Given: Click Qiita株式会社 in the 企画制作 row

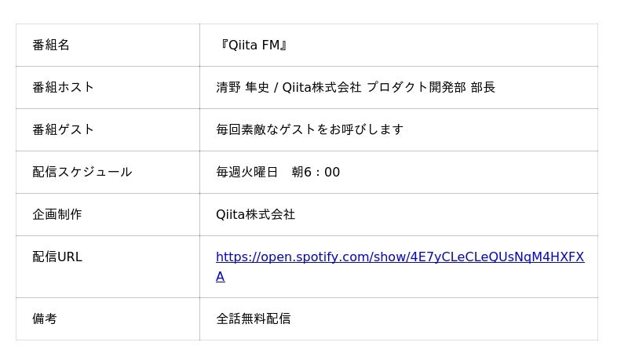Looking at the screenshot, I should (x=256, y=215).
